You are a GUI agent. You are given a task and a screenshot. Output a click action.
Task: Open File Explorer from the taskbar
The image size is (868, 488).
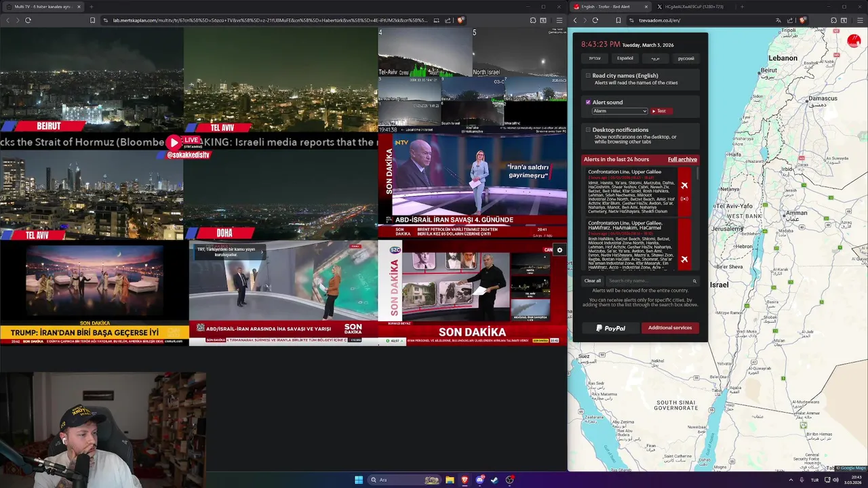coord(450,480)
